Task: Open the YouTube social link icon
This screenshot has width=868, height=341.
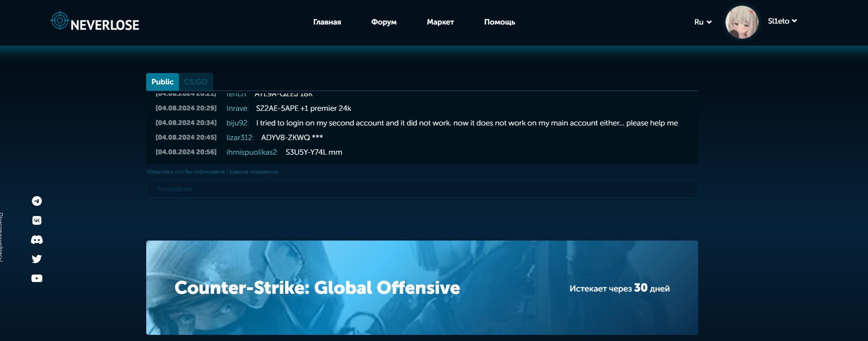Action: [x=37, y=278]
